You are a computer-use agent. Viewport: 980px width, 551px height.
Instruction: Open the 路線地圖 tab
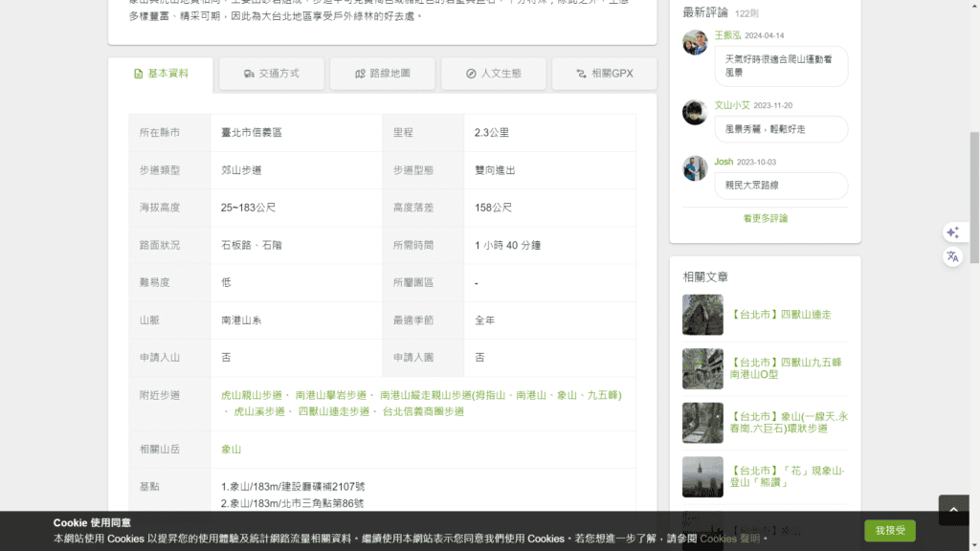click(383, 74)
